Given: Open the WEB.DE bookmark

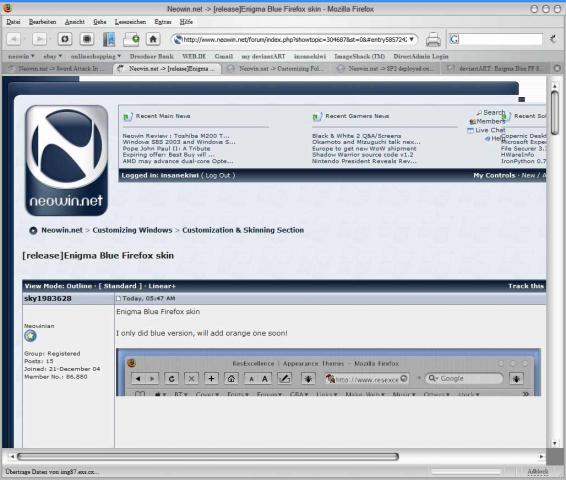Looking at the screenshot, I should pos(194,56).
